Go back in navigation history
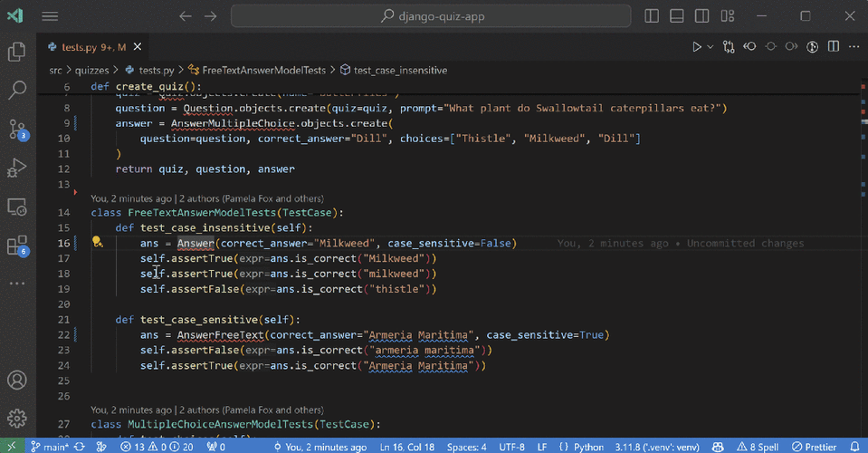This screenshot has height=453, width=868. [x=186, y=16]
